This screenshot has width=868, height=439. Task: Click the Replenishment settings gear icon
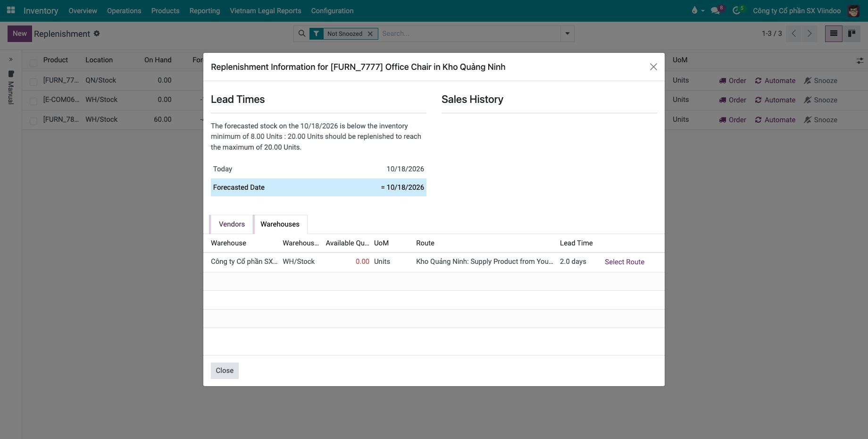(97, 34)
